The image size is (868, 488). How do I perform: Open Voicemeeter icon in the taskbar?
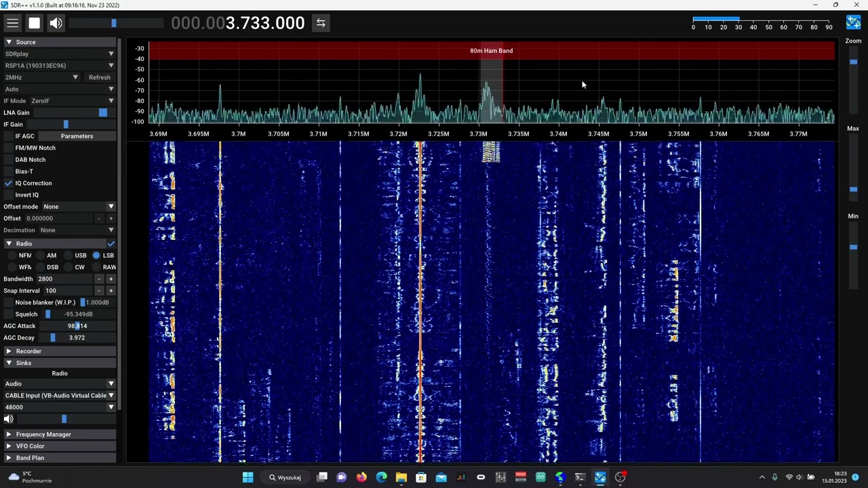coord(520,477)
